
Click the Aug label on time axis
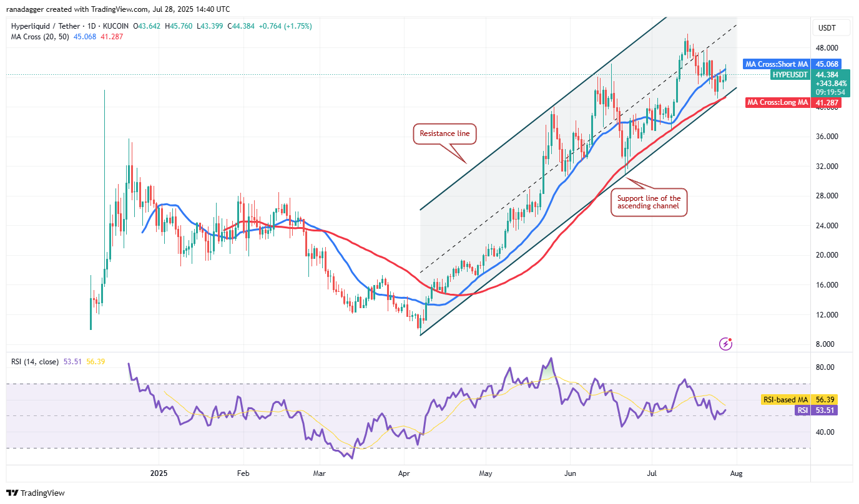tap(737, 473)
